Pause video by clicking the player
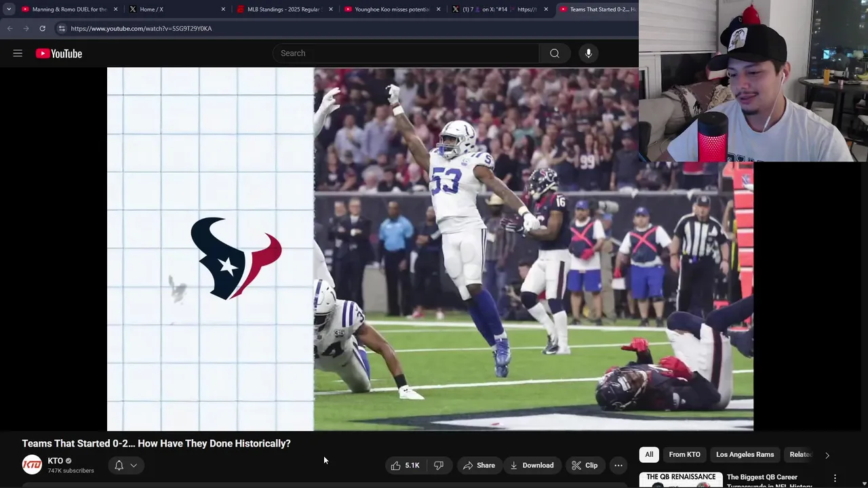868x488 pixels. click(x=430, y=249)
